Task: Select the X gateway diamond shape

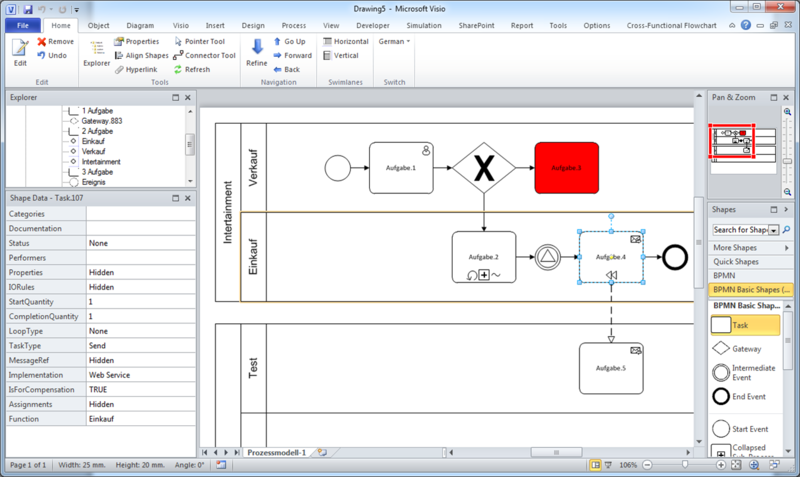Action: click(484, 168)
